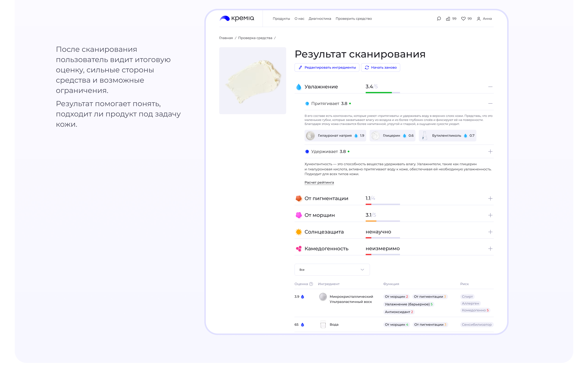
Task: Click the ненаучно value for Солнцезащита
Action: [378, 232]
